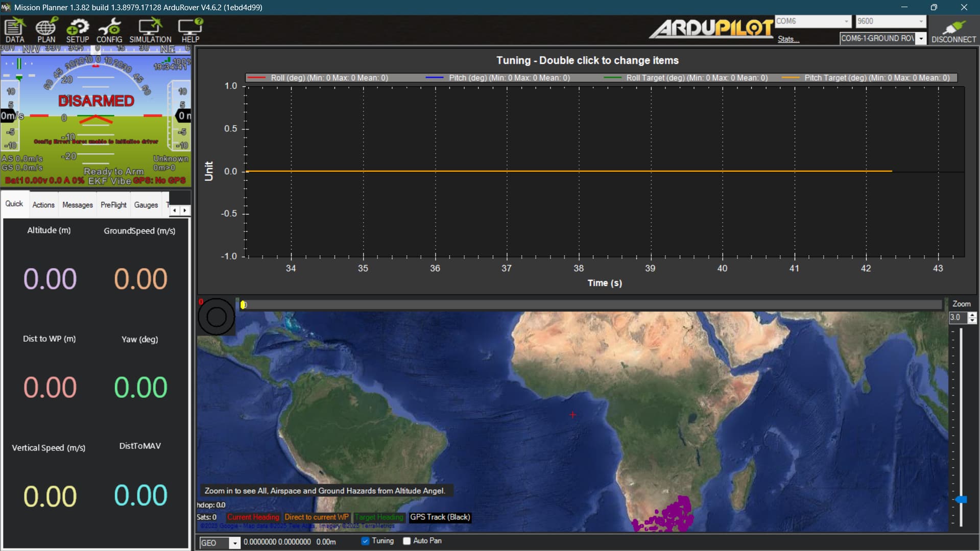Viewport: 980px width, 551px height.
Task: Click the Vibe status on HUD
Action: pos(121,181)
